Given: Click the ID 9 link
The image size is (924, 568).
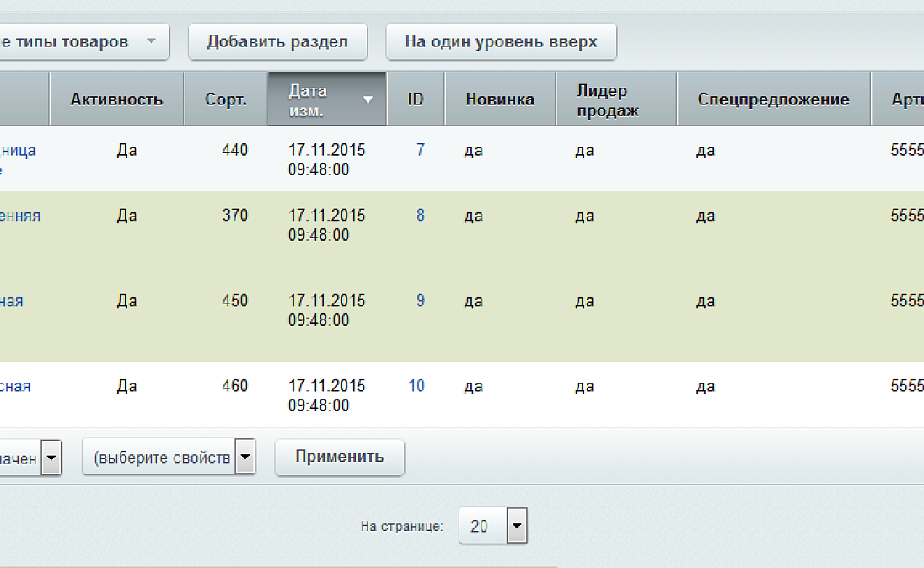Looking at the screenshot, I should [421, 301].
